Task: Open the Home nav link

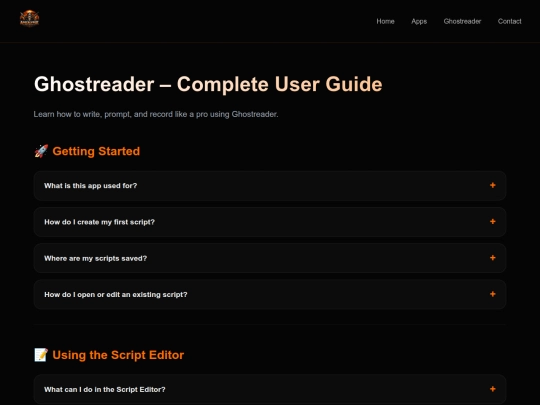Action: pos(385,21)
